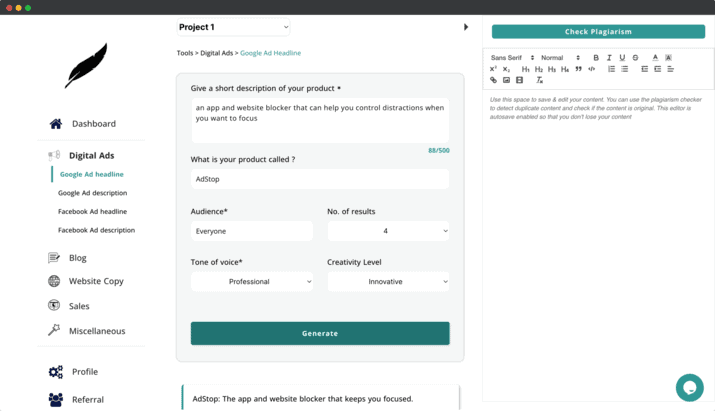Screen dimensions: 715x411
Task: Open the Creativity Level dropdown
Action: point(388,281)
